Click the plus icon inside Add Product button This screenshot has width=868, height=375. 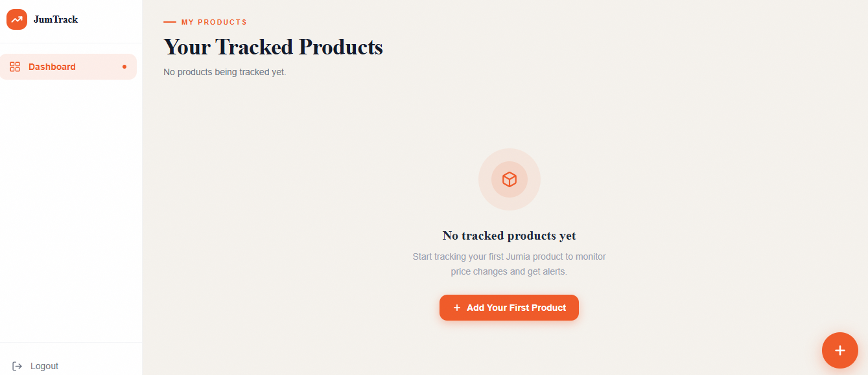pos(457,308)
